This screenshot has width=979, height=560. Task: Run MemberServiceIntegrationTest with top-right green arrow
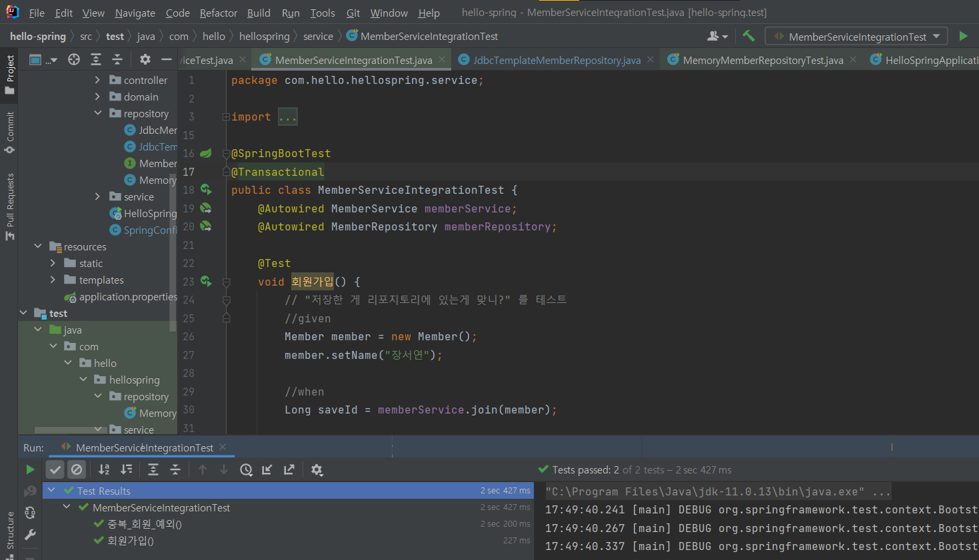(963, 36)
